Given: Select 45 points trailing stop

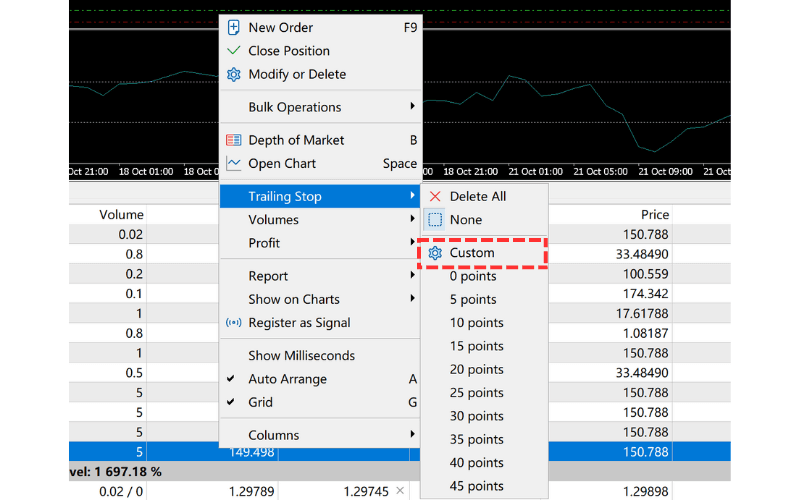Looking at the screenshot, I should 476,486.
